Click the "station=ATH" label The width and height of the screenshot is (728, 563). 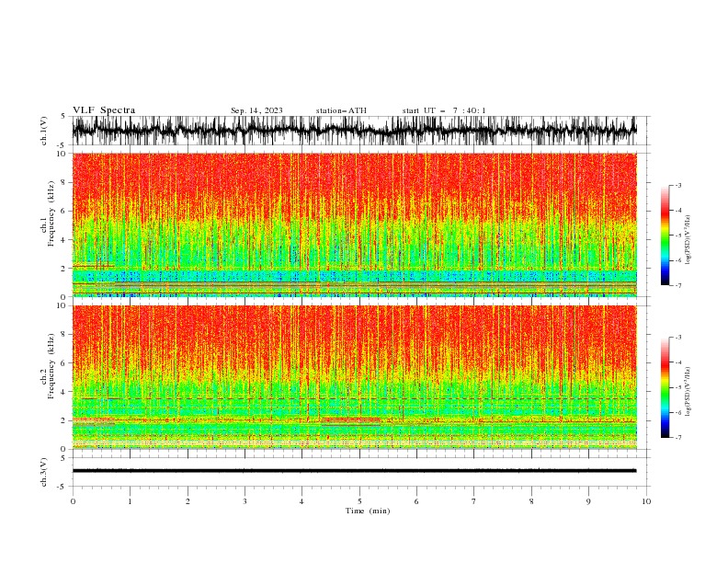[x=341, y=110]
